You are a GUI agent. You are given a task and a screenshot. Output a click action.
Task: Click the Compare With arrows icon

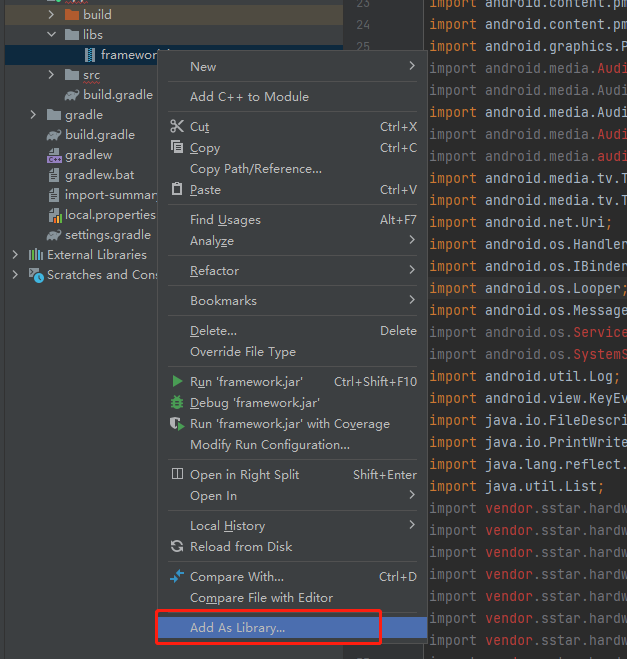coord(177,576)
